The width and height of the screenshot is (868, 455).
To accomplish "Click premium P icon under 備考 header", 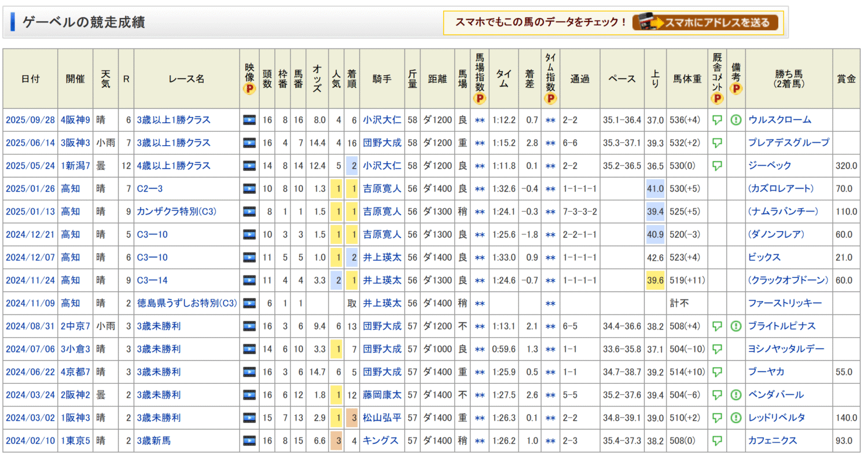I will click(735, 89).
